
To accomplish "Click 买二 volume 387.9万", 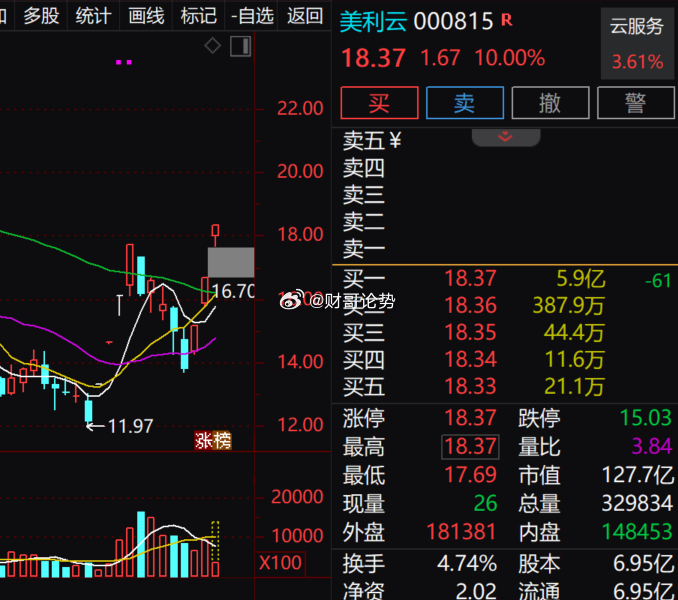I will point(569,306).
